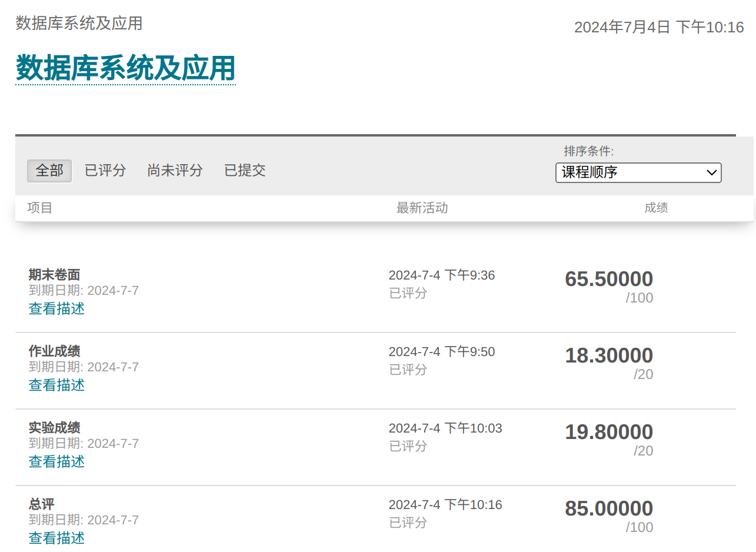Open the 作业成绩 grade item
Screen dimensions: 756x552
click(54, 351)
